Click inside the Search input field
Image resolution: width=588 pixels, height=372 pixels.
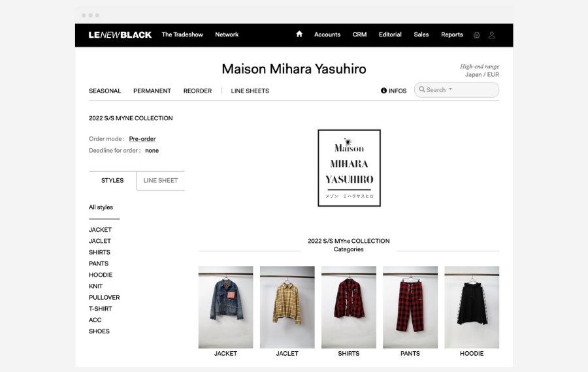(457, 90)
